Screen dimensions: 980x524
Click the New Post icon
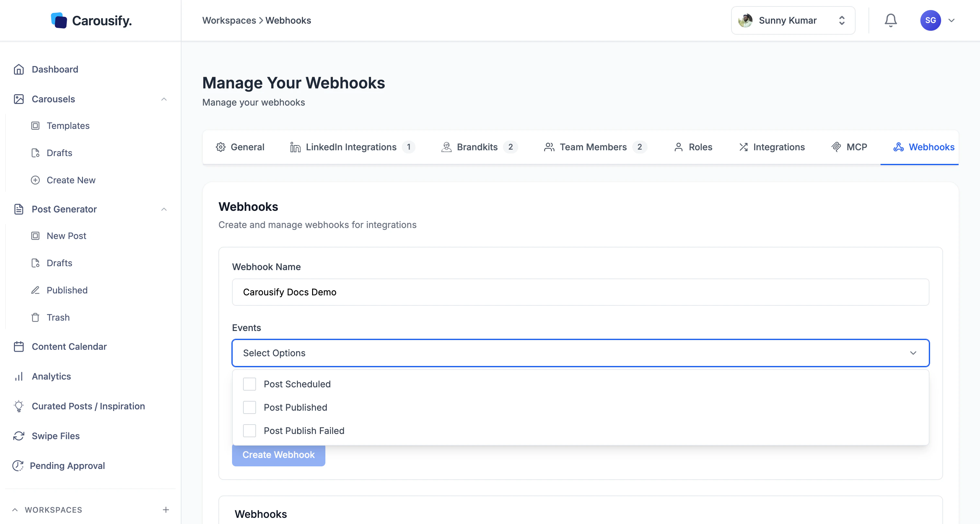(x=35, y=236)
